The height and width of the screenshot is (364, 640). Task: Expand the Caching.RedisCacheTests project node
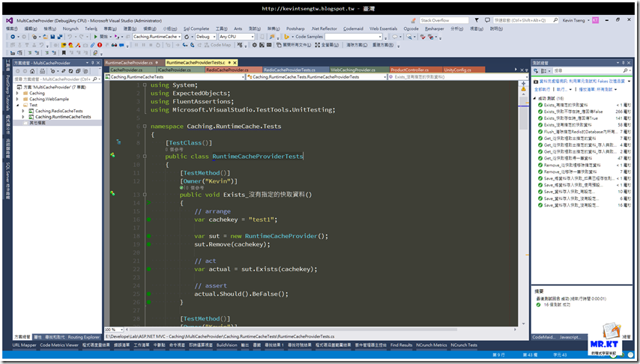(23, 111)
